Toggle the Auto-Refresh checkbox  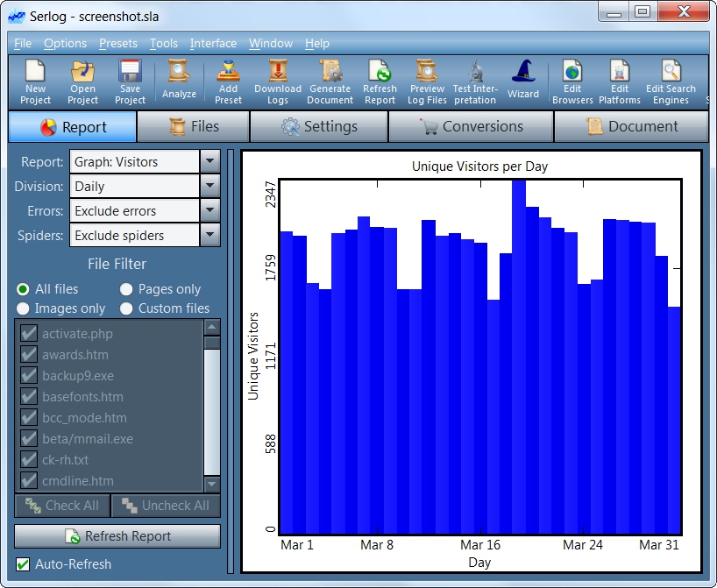pos(24,564)
